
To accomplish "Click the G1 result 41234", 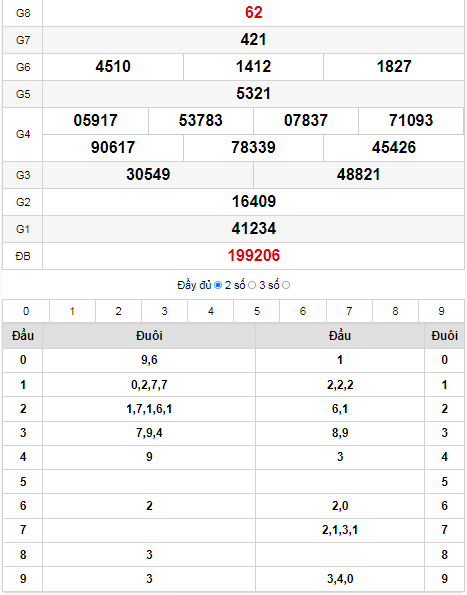I will [254, 228].
